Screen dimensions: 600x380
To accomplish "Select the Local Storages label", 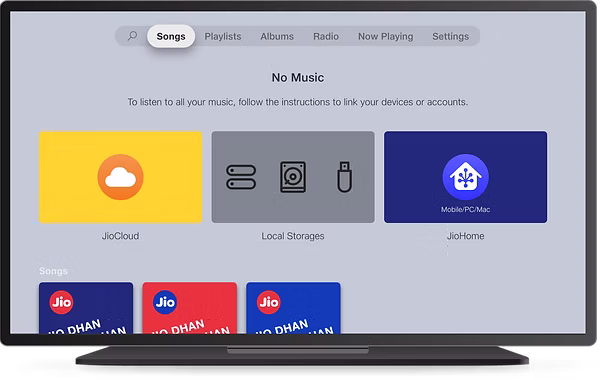I will pyautogui.click(x=293, y=236).
